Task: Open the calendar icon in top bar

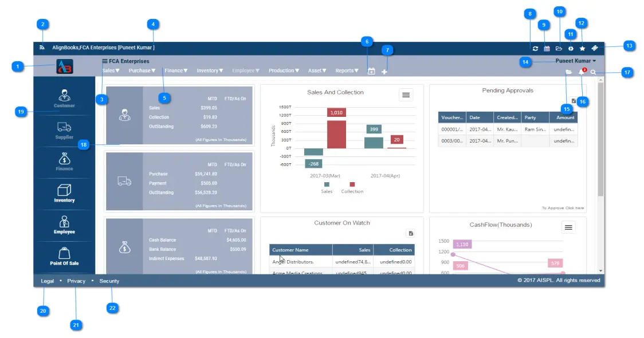Action: pyautogui.click(x=547, y=49)
